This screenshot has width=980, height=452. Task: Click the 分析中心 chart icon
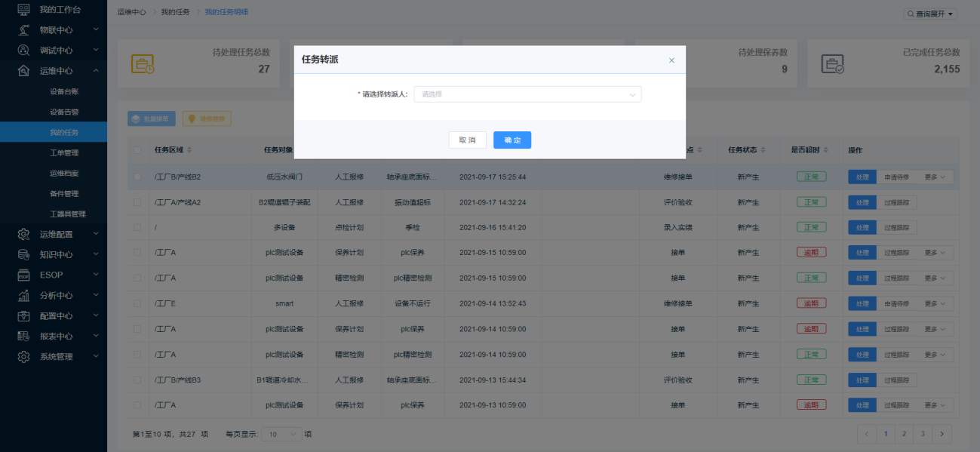[24, 295]
